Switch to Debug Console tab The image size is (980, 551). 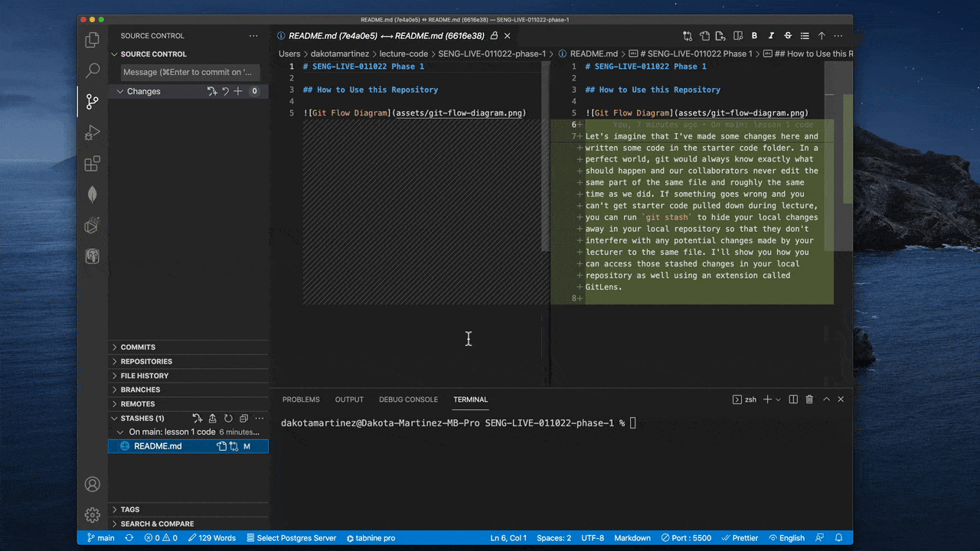pyautogui.click(x=408, y=399)
